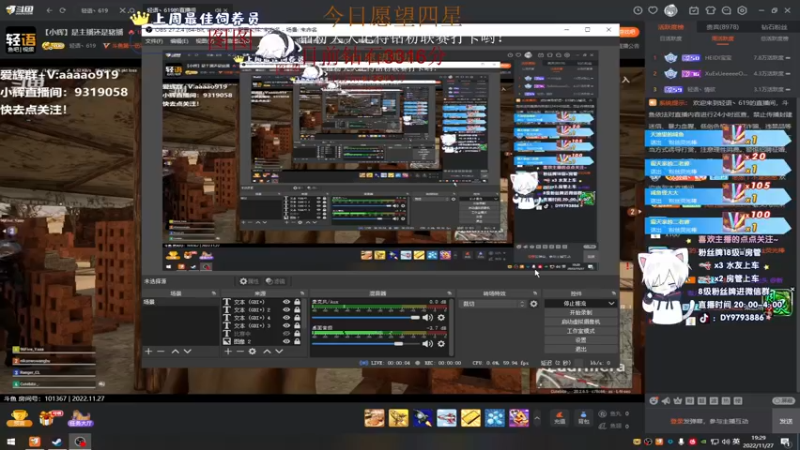The image size is (800, 450).
Task: Toggle visibility of the Image 2 source
Action: (x=286, y=341)
